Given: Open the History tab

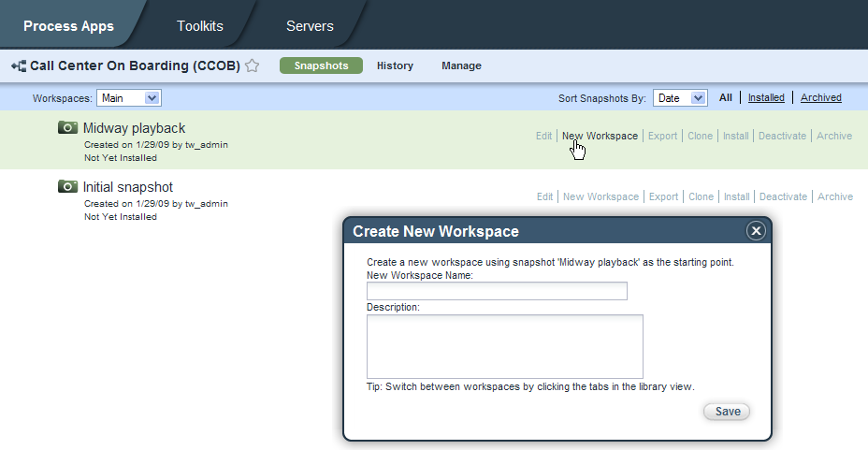Looking at the screenshot, I should [395, 65].
